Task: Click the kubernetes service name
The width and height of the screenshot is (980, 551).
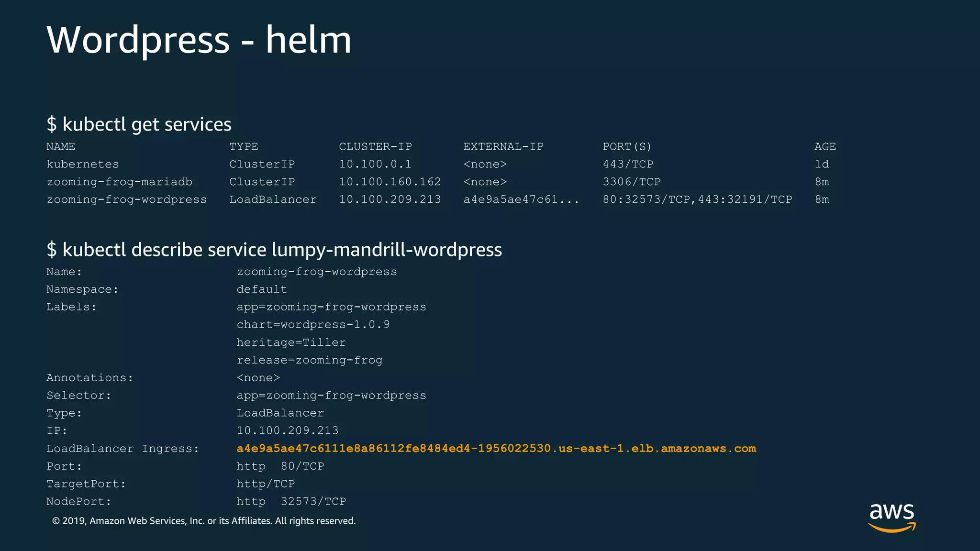Action: coord(82,164)
